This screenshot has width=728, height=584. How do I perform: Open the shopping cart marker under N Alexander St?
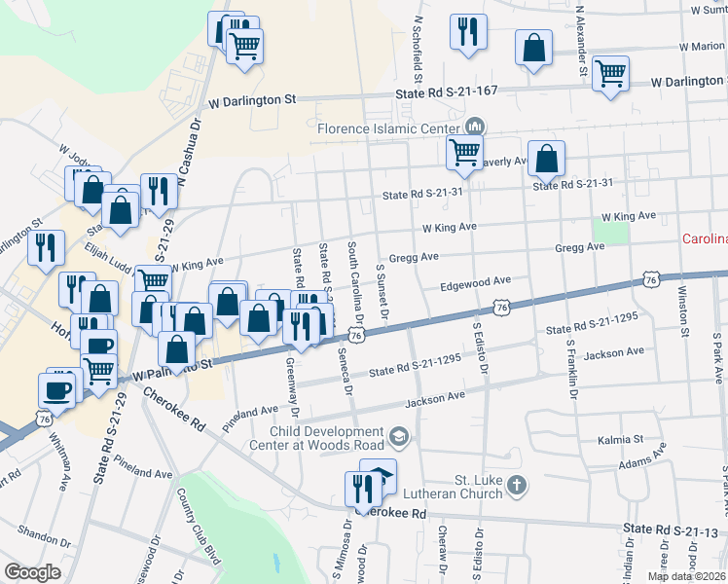(610, 75)
